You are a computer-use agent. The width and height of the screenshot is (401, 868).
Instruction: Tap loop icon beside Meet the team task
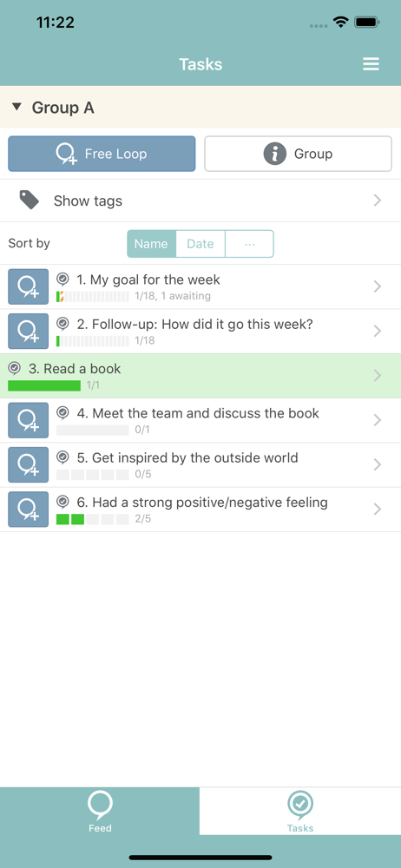point(29,420)
